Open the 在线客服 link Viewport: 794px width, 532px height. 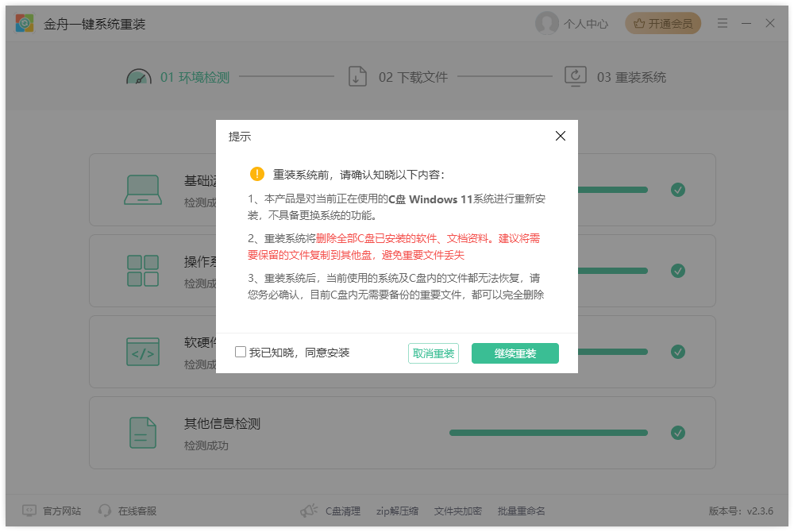[x=137, y=511]
